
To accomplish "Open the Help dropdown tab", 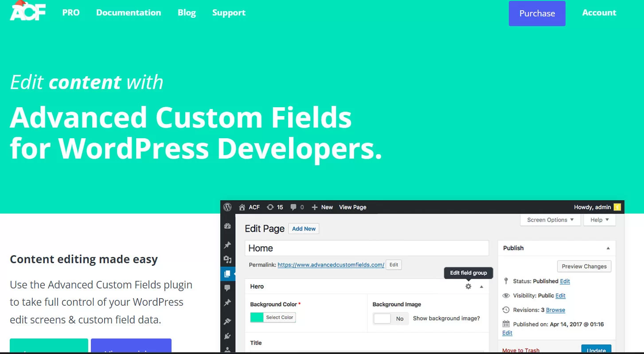I will pyautogui.click(x=599, y=220).
